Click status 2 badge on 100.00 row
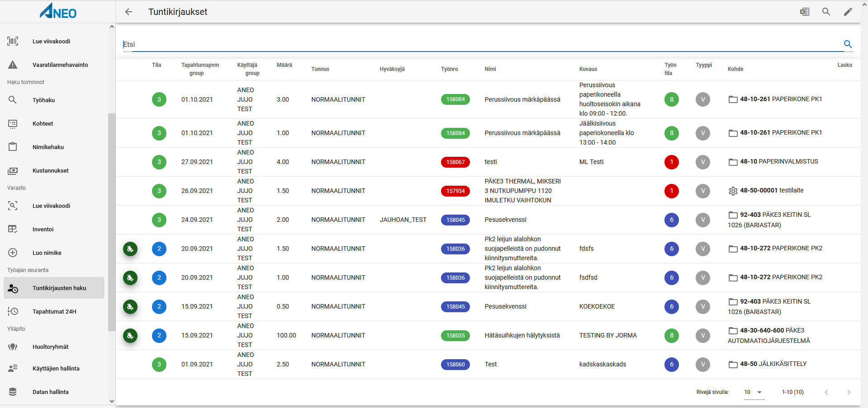Image resolution: width=868 pixels, height=408 pixels. click(x=159, y=335)
